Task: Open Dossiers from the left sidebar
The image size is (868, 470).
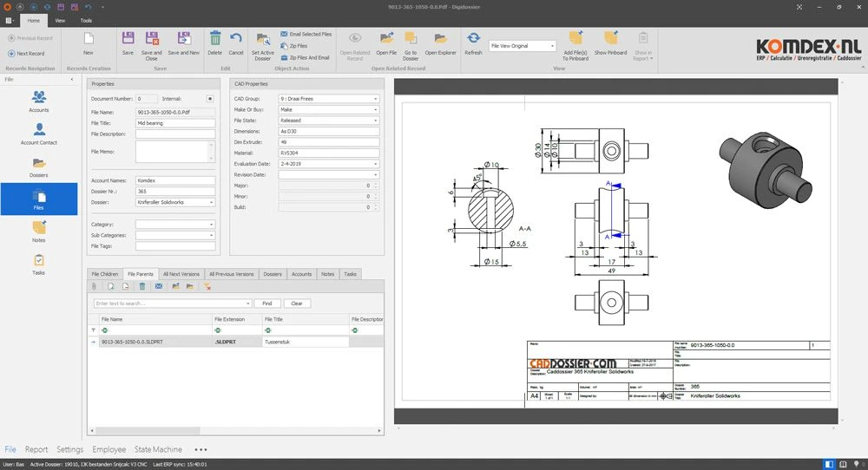Action: coord(39,167)
